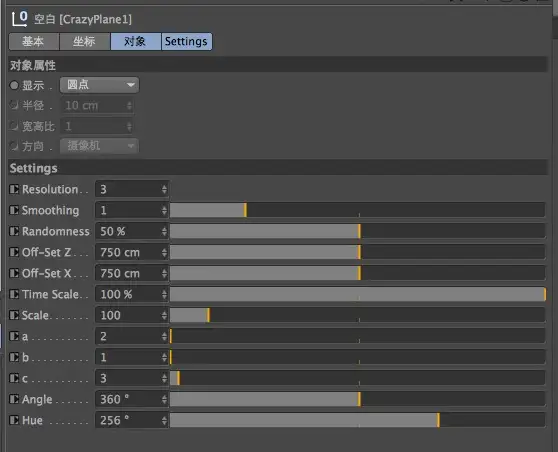Click the disabled 半径 field showing 10 cm
Screen dimensions: 558x452
tap(98, 106)
